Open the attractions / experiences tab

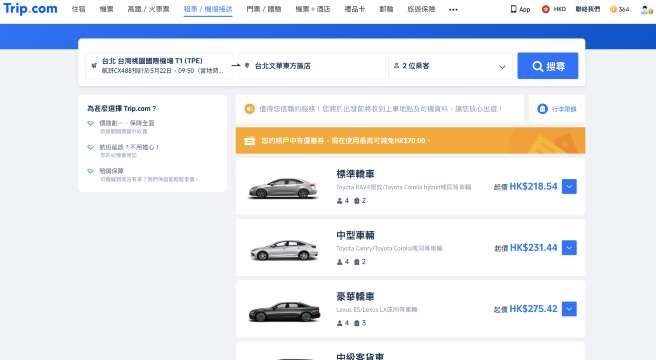[x=264, y=9]
